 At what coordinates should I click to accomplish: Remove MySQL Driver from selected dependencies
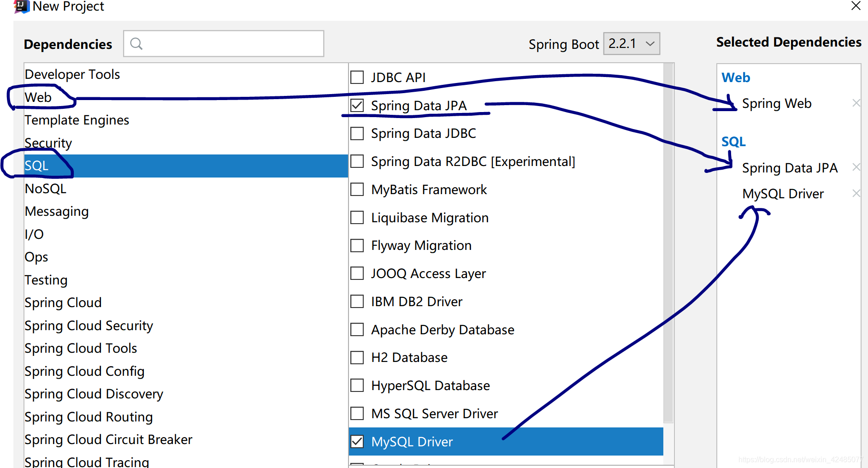click(x=856, y=193)
